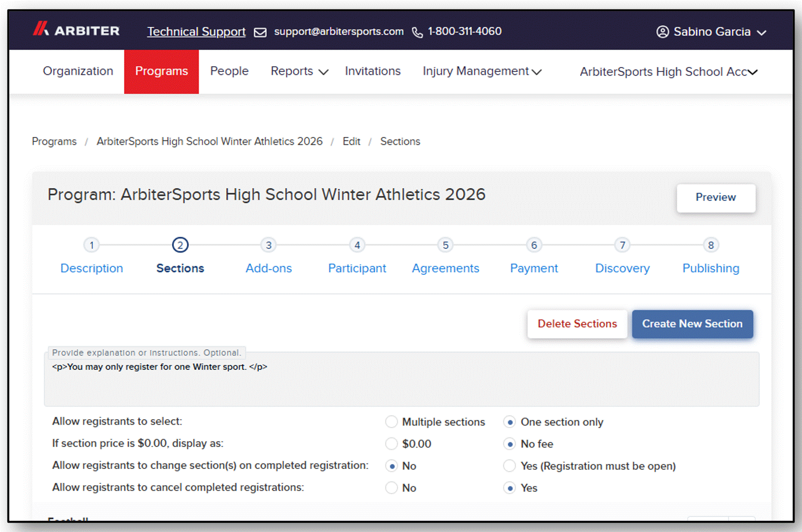
Task: Open the ArbiterSports High School account selector
Action: click(x=668, y=72)
